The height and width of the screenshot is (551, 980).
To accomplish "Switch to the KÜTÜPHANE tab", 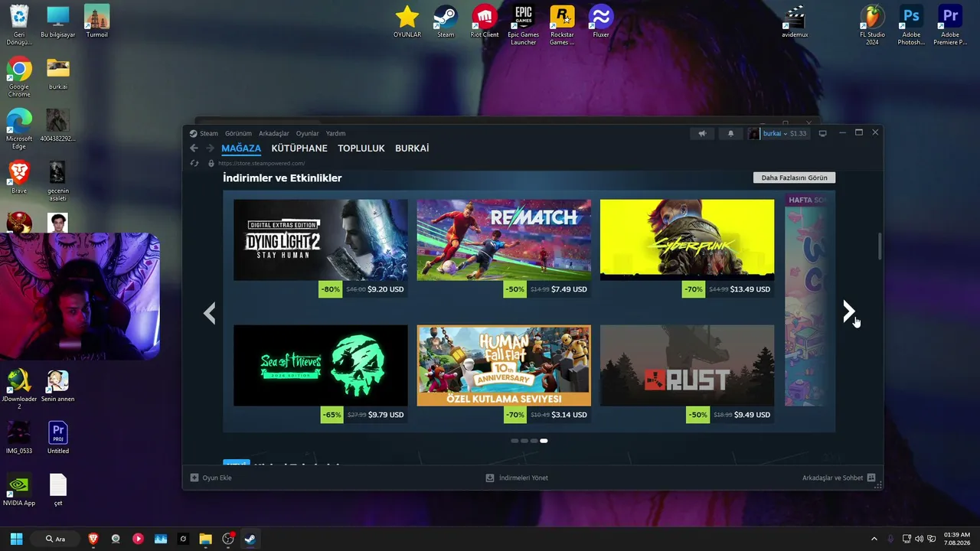I will pos(299,148).
